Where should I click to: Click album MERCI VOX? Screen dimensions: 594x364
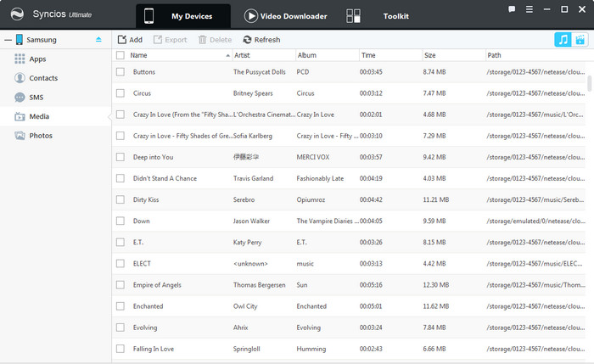(313, 157)
